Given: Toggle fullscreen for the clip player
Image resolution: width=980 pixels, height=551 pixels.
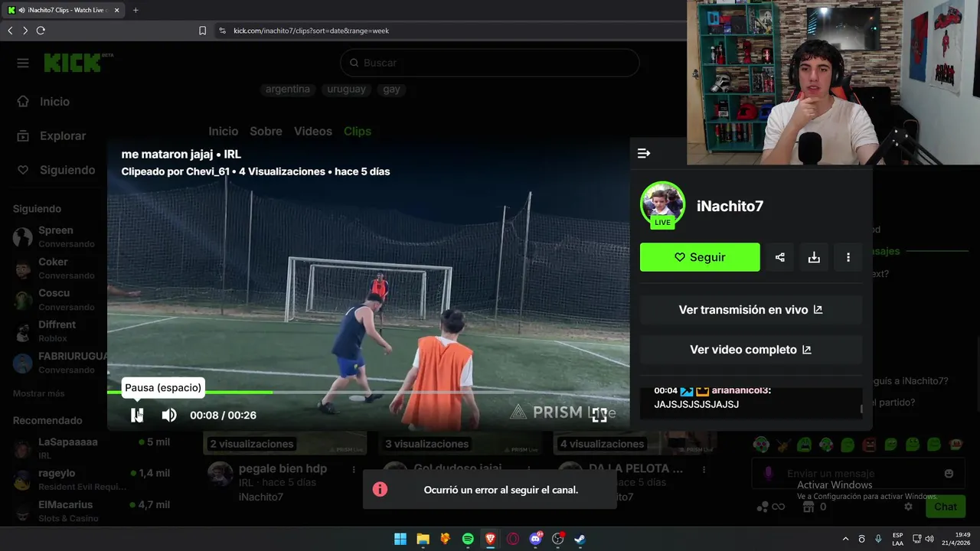Looking at the screenshot, I should (599, 415).
